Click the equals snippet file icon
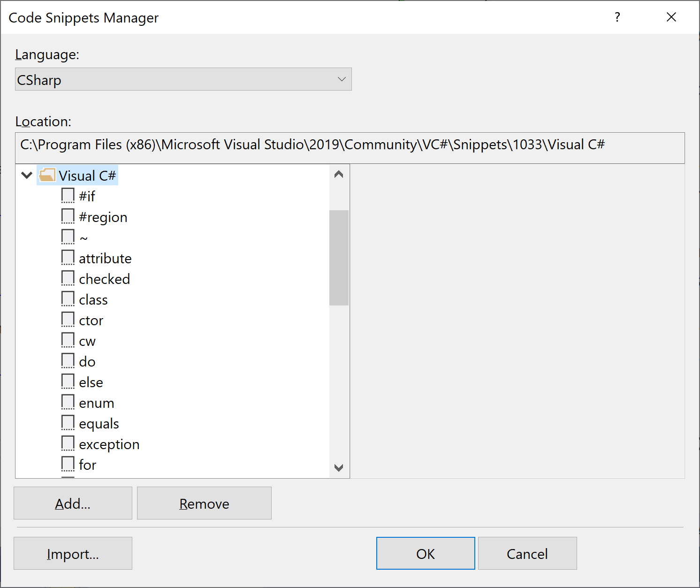The image size is (700, 588). (x=68, y=423)
